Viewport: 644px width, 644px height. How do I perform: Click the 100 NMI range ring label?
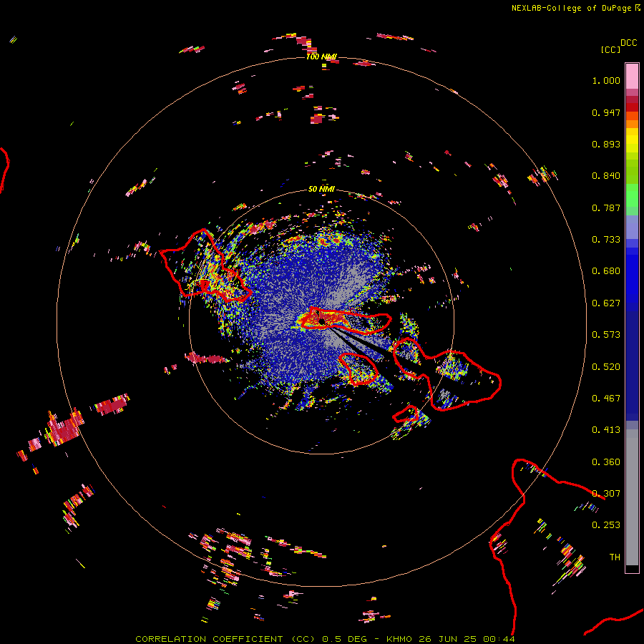(321, 57)
